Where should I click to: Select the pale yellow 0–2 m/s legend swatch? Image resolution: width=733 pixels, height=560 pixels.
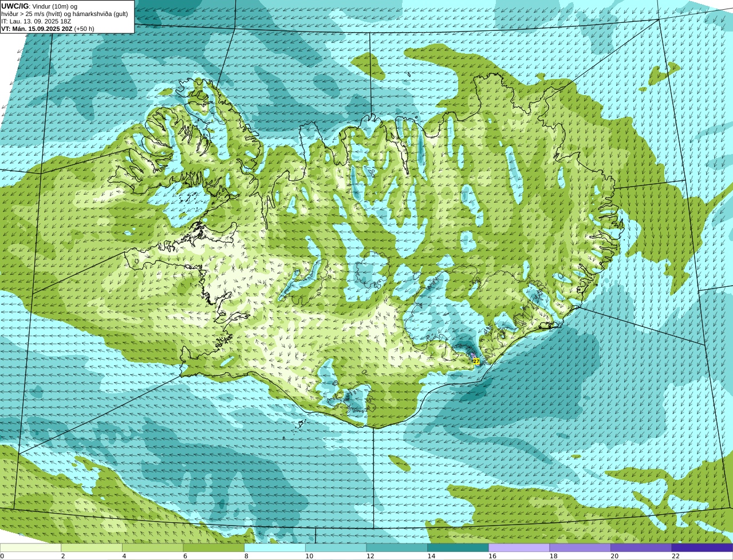(30, 548)
